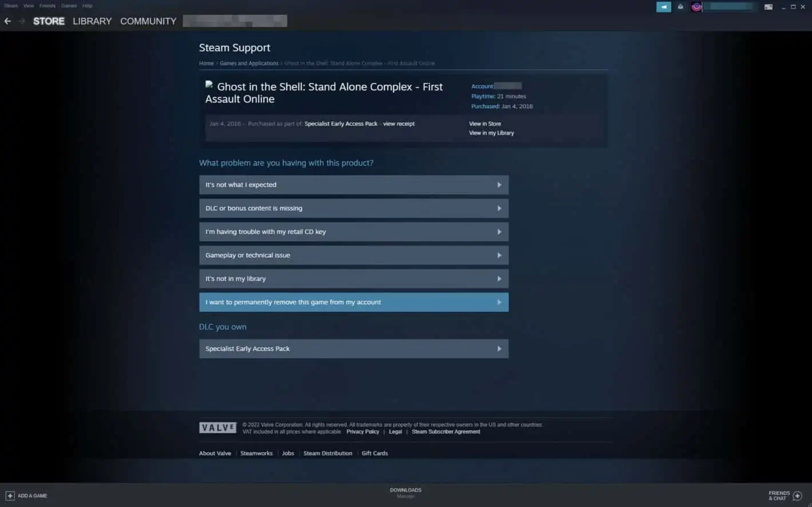812x507 pixels.
Task: Click the "DLC you own" heading
Action: click(222, 327)
